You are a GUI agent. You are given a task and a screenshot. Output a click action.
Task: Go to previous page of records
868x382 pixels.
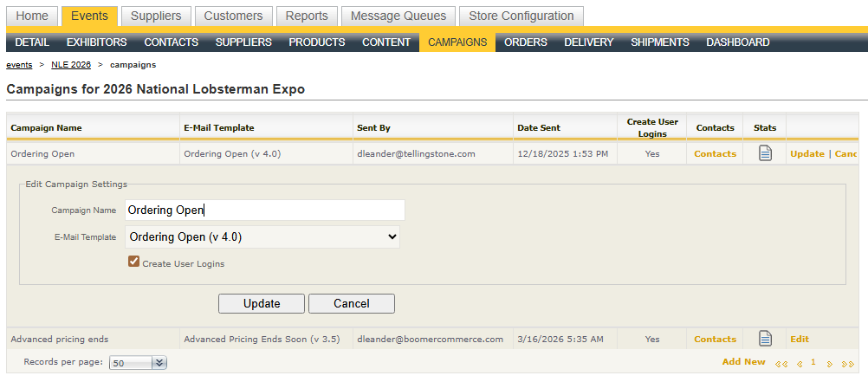pyautogui.click(x=799, y=364)
